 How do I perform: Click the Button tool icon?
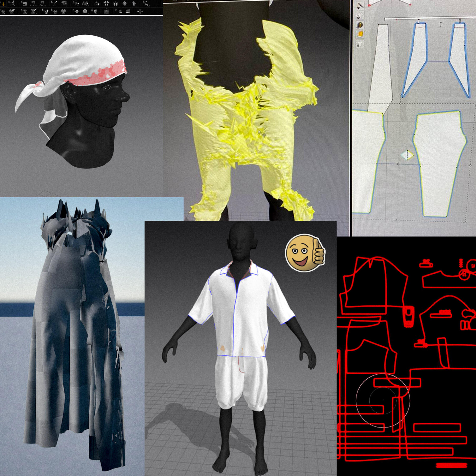tap(85, 11)
